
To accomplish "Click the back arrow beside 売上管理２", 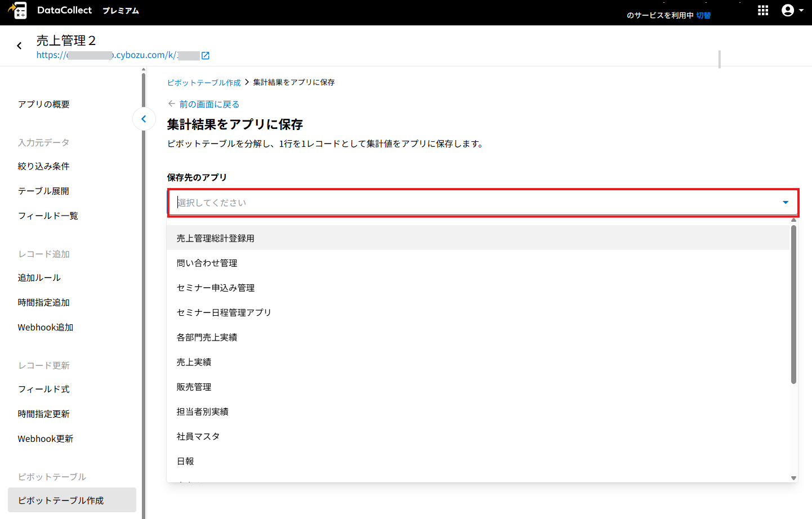I will (x=19, y=46).
